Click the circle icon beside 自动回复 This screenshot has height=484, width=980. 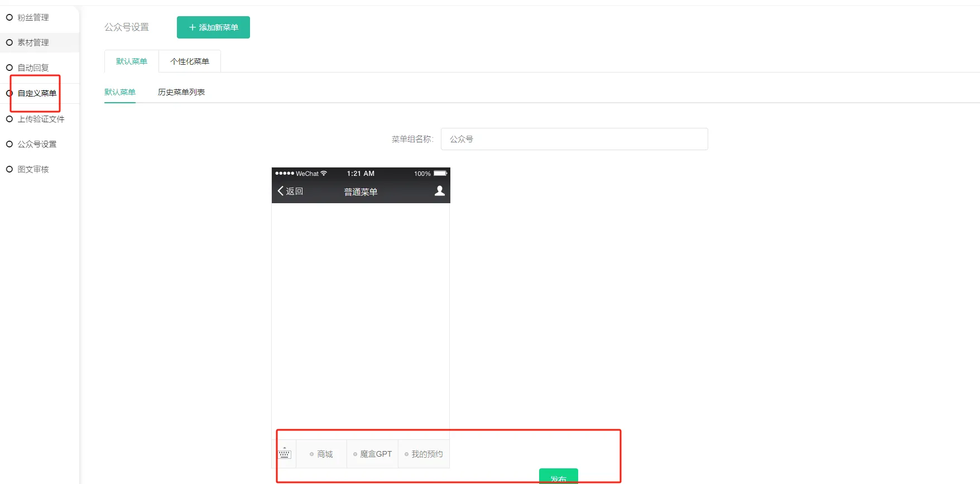tap(9, 68)
